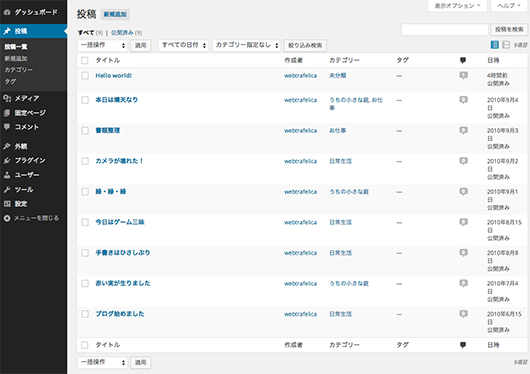
Task: Sort by タイトル column header
Action: pyautogui.click(x=108, y=61)
